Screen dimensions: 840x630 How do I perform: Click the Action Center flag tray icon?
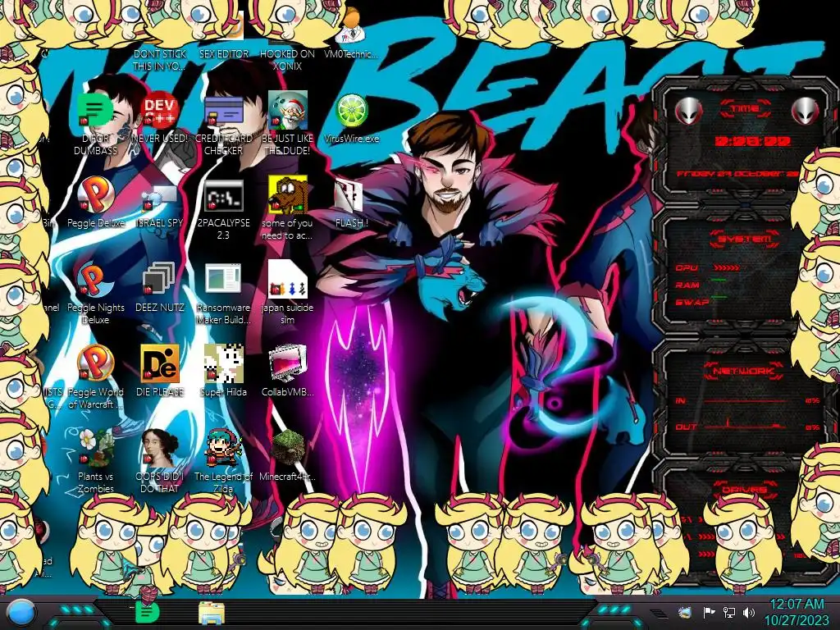point(709,612)
